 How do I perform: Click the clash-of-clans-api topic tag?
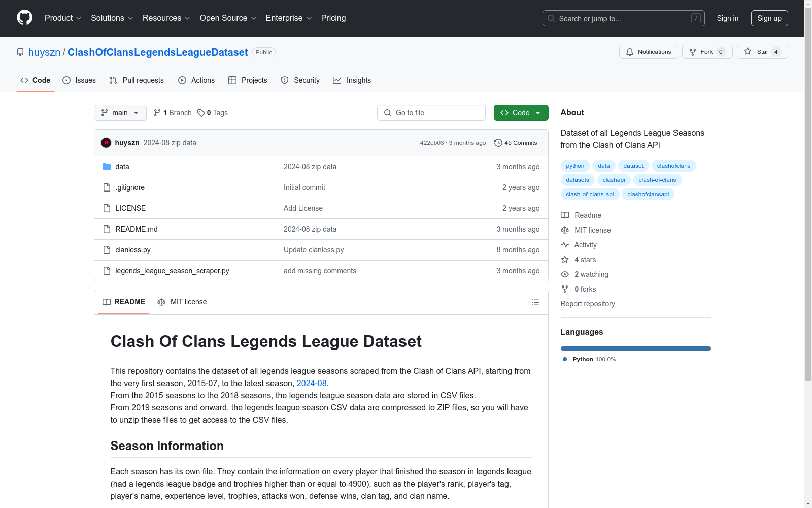point(590,194)
